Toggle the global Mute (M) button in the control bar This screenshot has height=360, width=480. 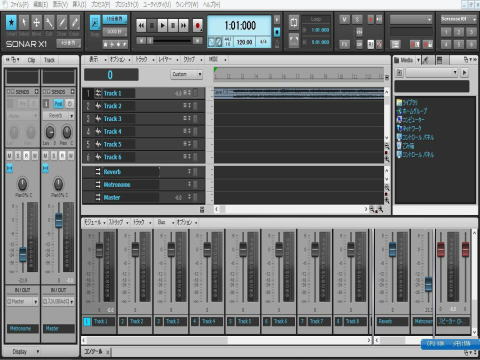click(344, 20)
